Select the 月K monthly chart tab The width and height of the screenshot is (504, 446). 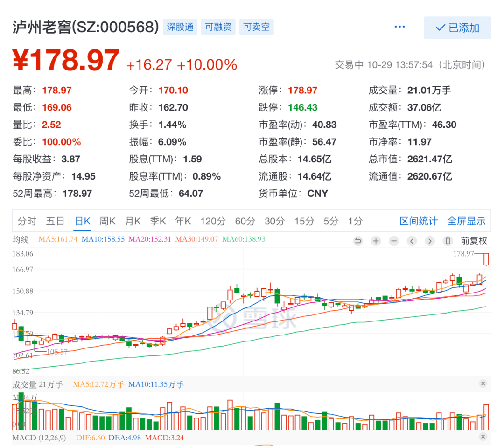pos(133,221)
